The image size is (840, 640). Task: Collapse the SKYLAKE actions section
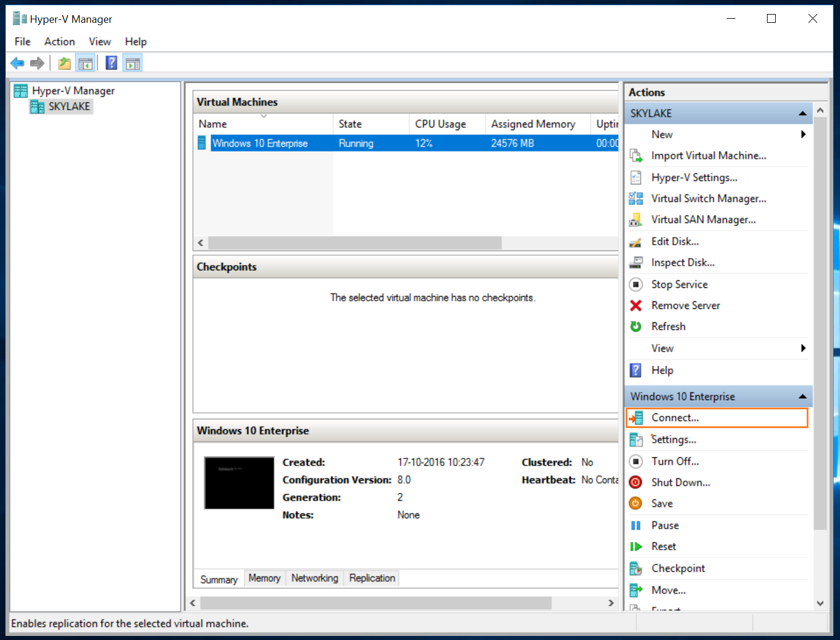tap(803, 113)
